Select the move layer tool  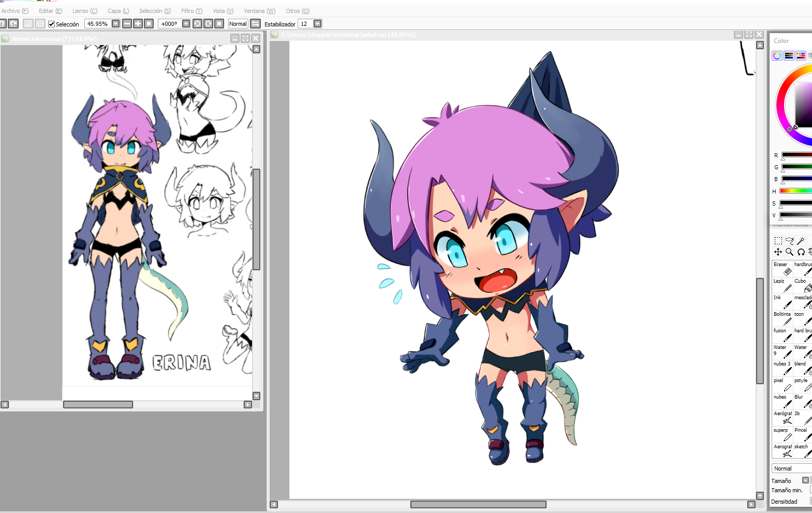(x=778, y=252)
